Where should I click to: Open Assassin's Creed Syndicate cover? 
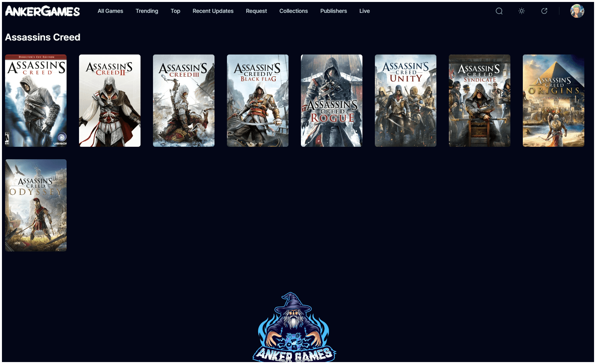pos(480,100)
